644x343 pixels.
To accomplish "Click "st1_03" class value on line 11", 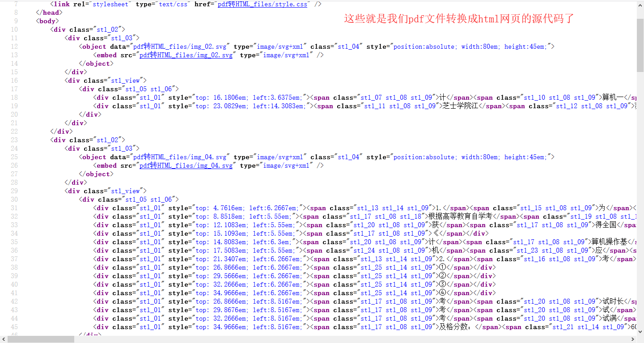I will coord(122,38).
